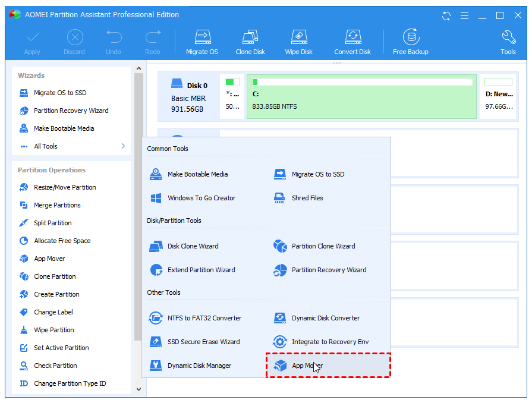Click the C: partition usage bar
Viewport: 532px width, 403px height.
(362, 82)
